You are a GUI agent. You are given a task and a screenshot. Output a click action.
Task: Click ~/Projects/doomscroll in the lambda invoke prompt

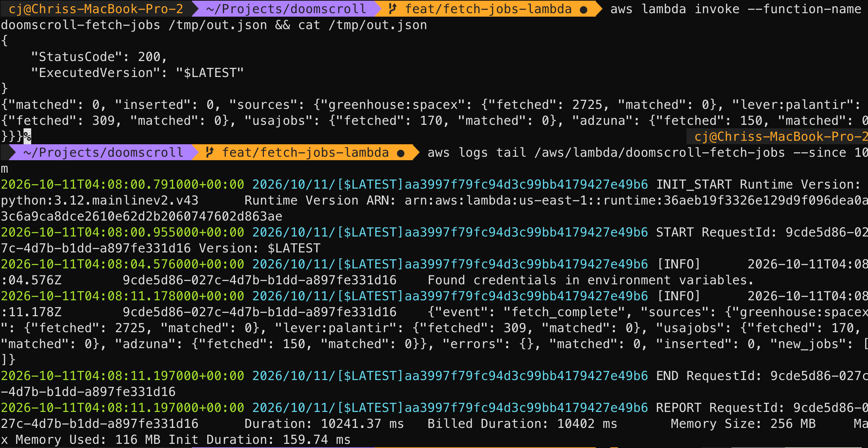(x=286, y=9)
